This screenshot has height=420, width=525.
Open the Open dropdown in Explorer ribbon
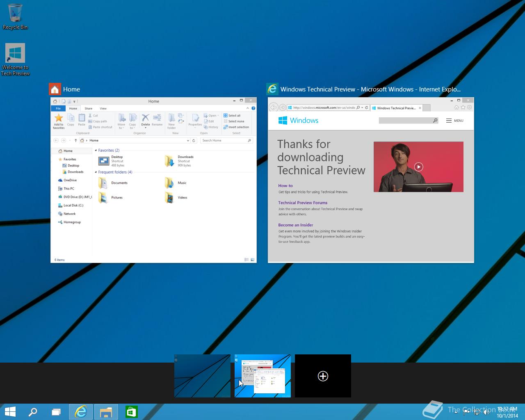pos(212,116)
